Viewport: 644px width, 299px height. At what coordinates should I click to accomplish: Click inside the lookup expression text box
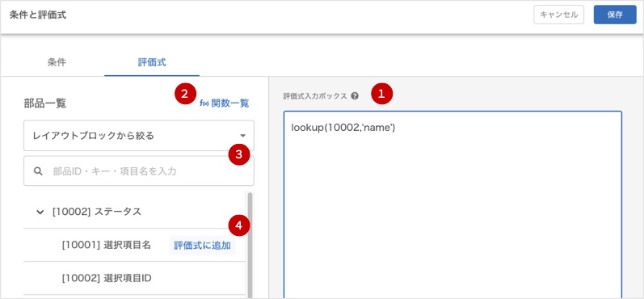452,204
